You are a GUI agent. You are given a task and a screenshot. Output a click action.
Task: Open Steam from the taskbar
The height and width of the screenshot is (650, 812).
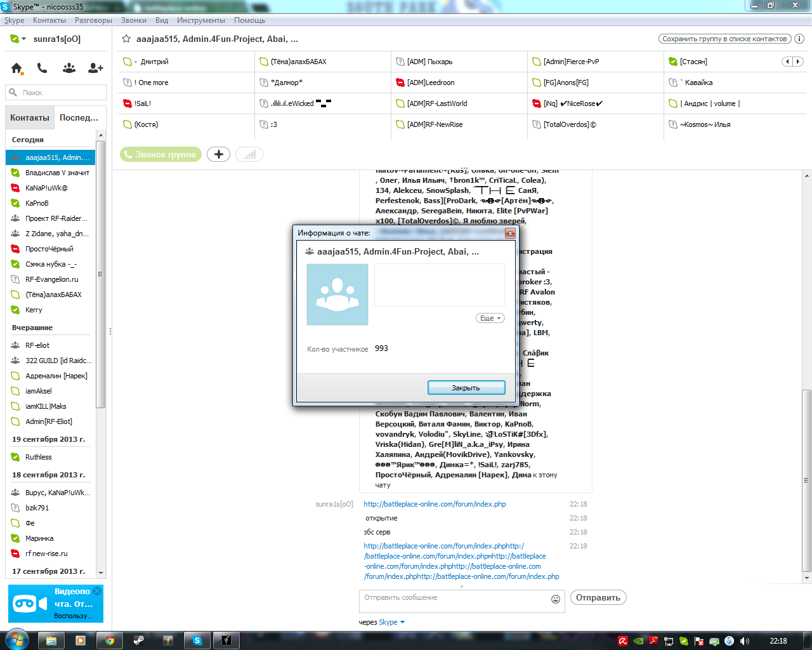(139, 640)
